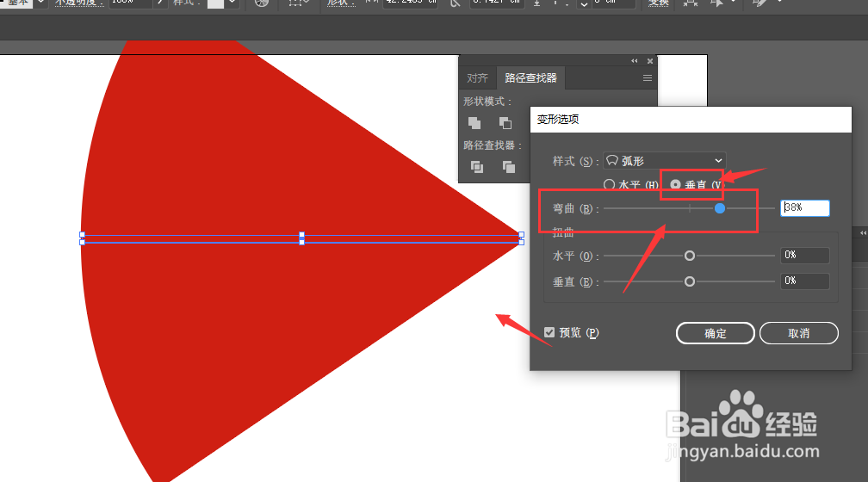Click the 样式 graphic style swatch in control bar

(x=215, y=3)
